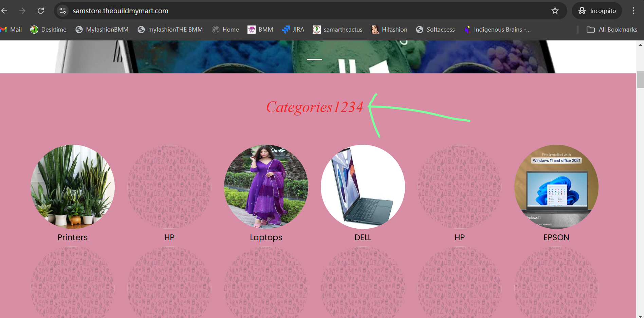Go forward in browser history

tap(22, 11)
